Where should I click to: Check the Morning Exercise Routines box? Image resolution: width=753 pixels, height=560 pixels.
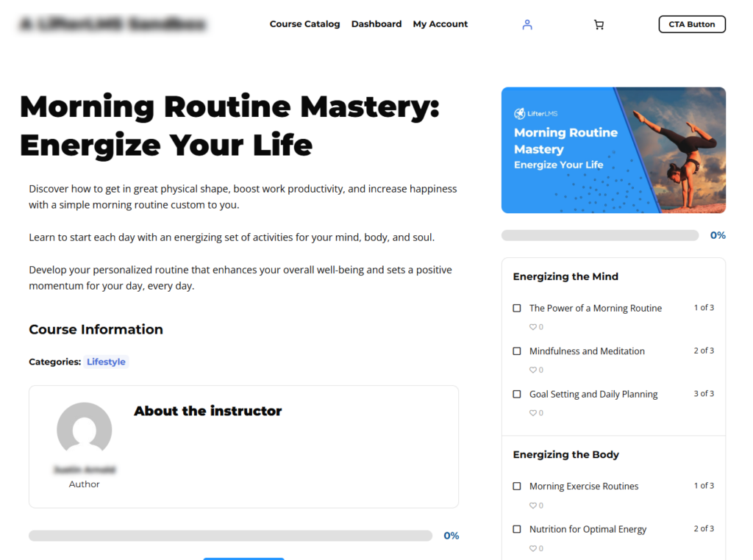click(x=517, y=486)
